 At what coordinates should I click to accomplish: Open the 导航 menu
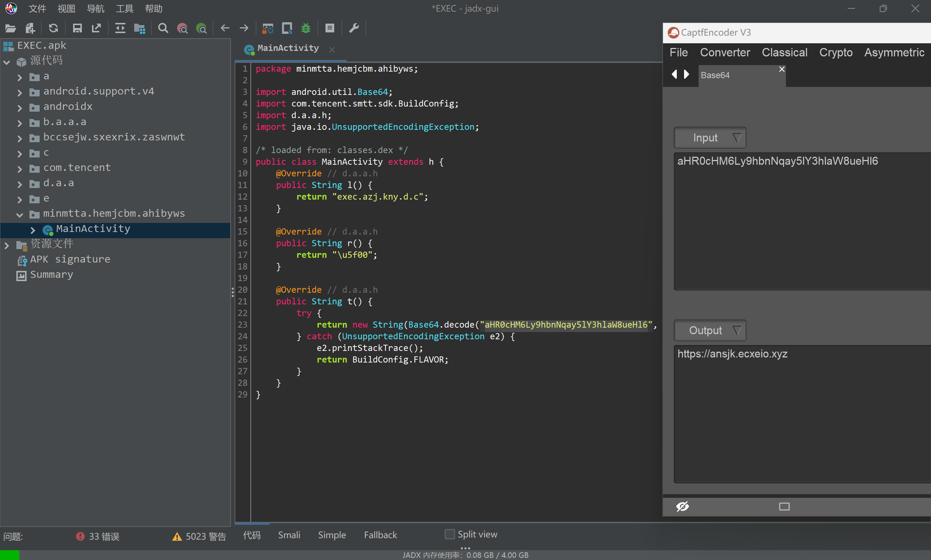(96, 8)
